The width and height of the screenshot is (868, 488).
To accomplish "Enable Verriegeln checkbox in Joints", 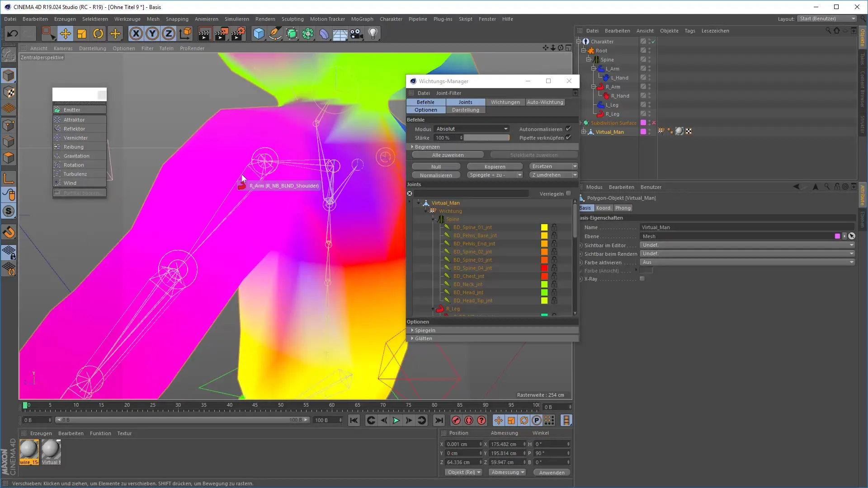I will coord(568,193).
